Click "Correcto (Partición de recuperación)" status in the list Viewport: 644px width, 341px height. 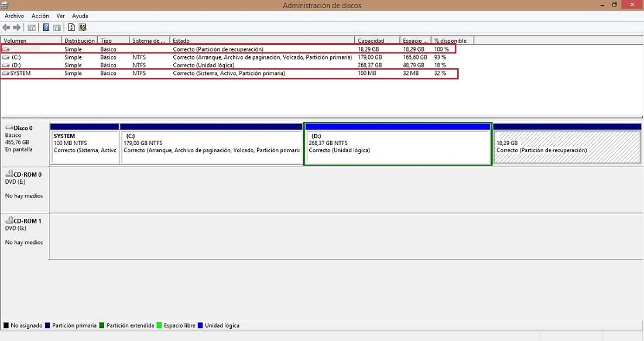point(218,49)
